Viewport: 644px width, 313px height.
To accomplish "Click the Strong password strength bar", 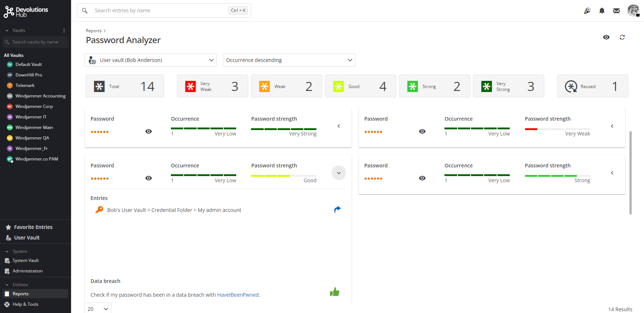I will tap(557, 176).
